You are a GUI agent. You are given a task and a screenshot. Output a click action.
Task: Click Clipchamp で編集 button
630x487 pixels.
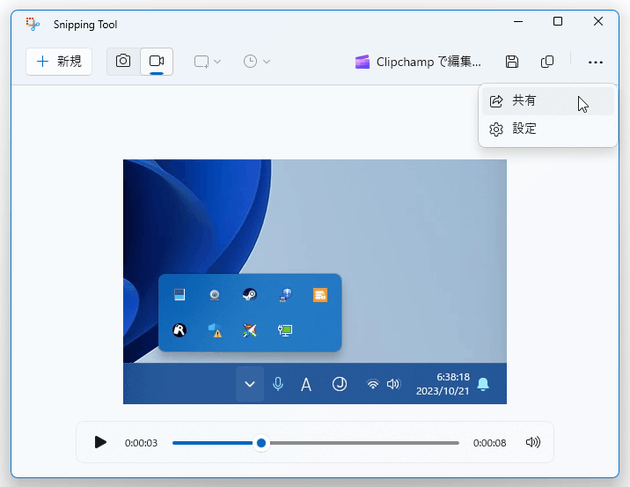click(418, 62)
